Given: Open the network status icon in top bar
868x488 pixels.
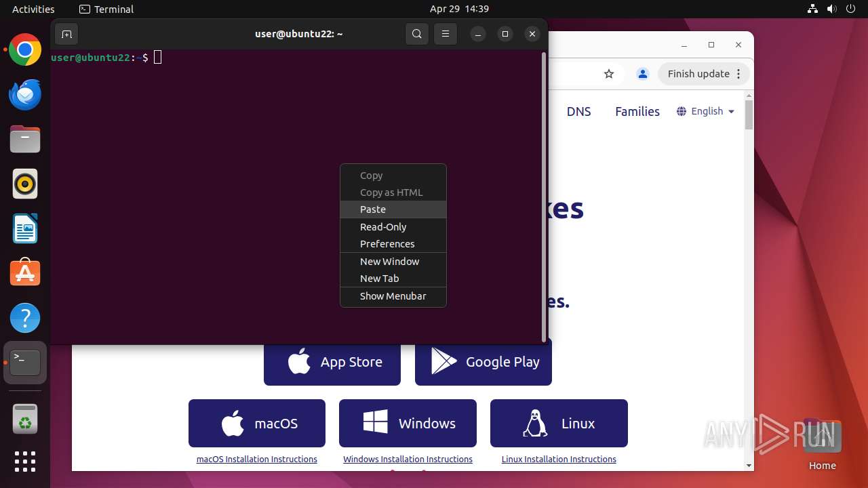Looking at the screenshot, I should coord(813,9).
